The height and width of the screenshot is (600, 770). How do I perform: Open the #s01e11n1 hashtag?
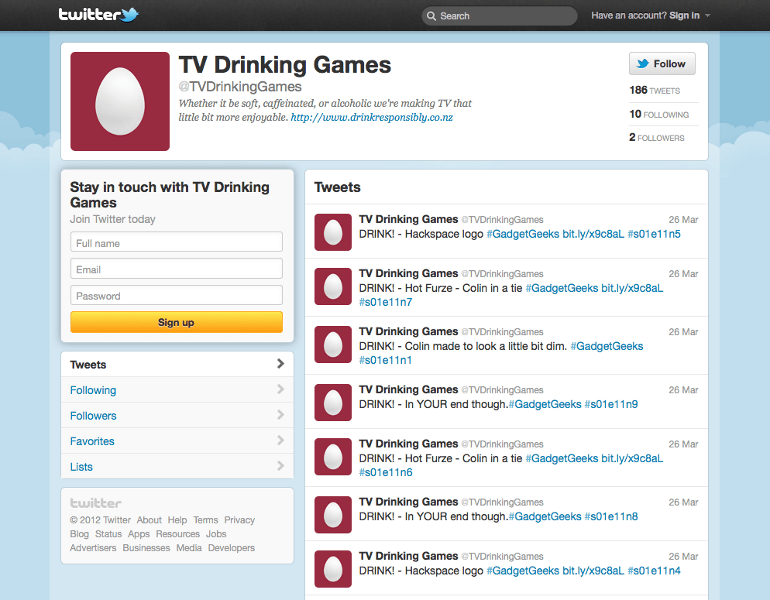[x=385, y=360]
